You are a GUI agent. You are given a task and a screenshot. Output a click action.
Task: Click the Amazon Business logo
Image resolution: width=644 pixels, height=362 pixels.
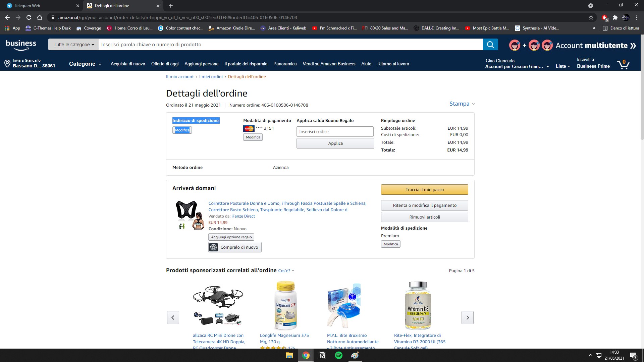[x=21, y=45]
